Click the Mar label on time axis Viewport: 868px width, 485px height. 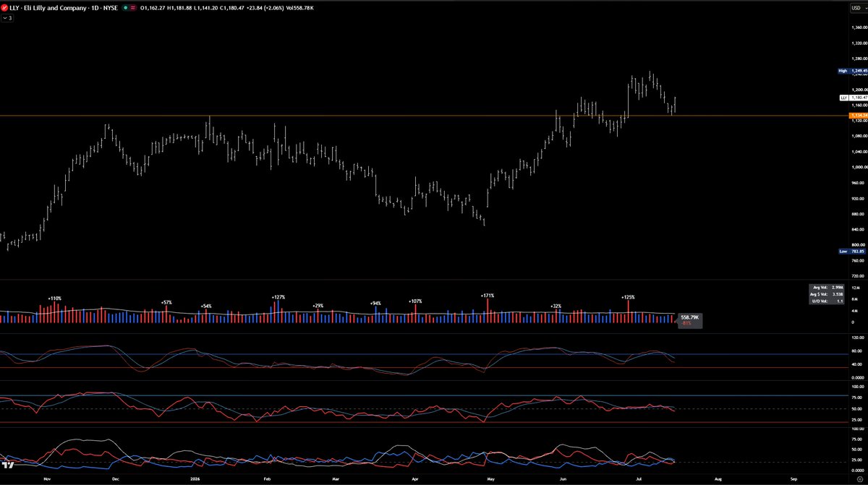click(336, 478)
